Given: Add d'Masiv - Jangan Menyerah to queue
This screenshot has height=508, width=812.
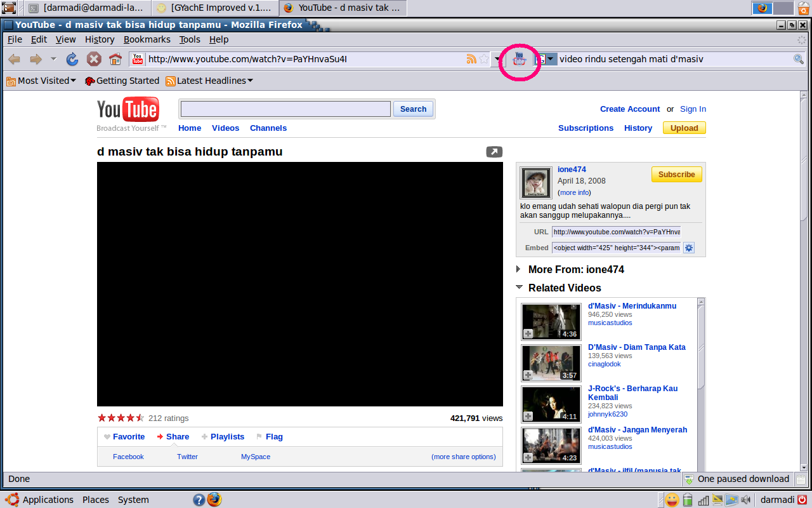Looking at the screenshot, I should tap(528, 457).
